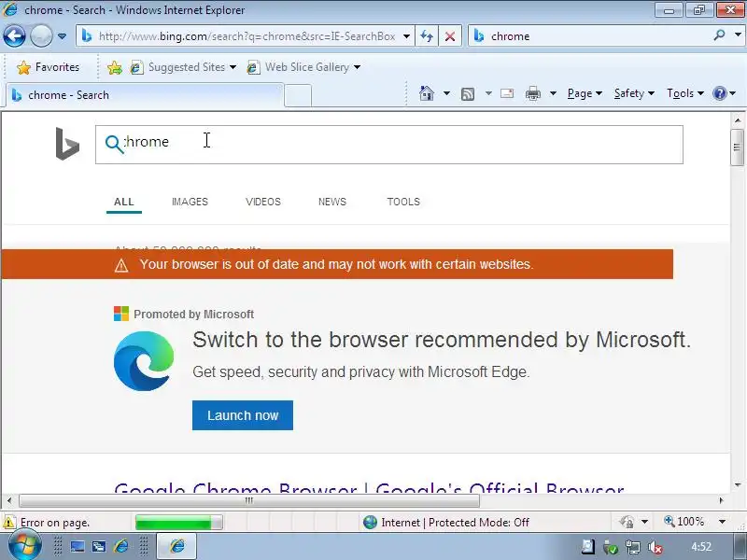Viewport: 747px width, 560px height.
Task: Click the status bar privacy lock icon
Action: [627, 522]
